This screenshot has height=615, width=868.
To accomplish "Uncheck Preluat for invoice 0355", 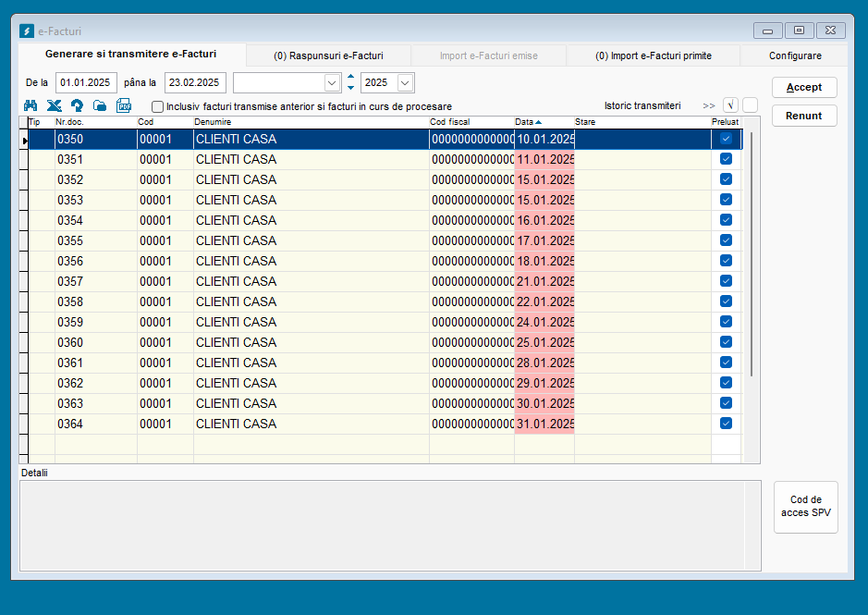I will click(x=726, y=240).
